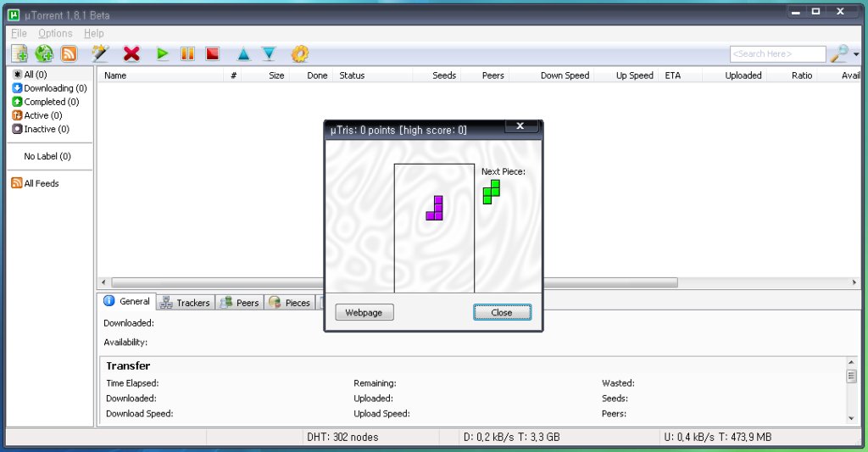Viewport: 868px width, 452px height.
Task: Click Move Down Queue blue arrow
Action: tap(269, 53)
